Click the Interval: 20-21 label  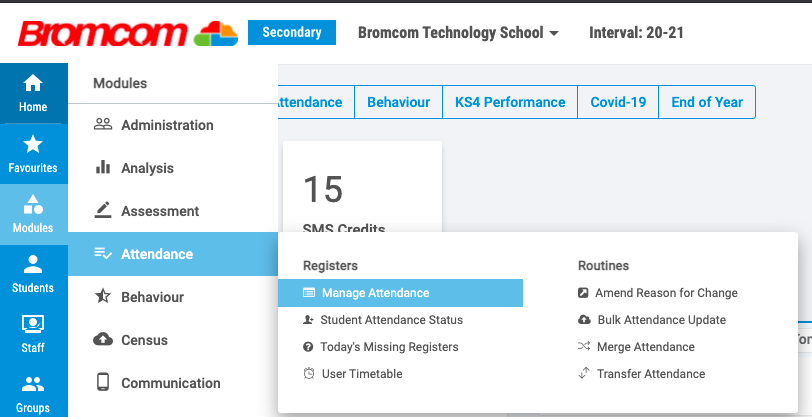(636, 33)
